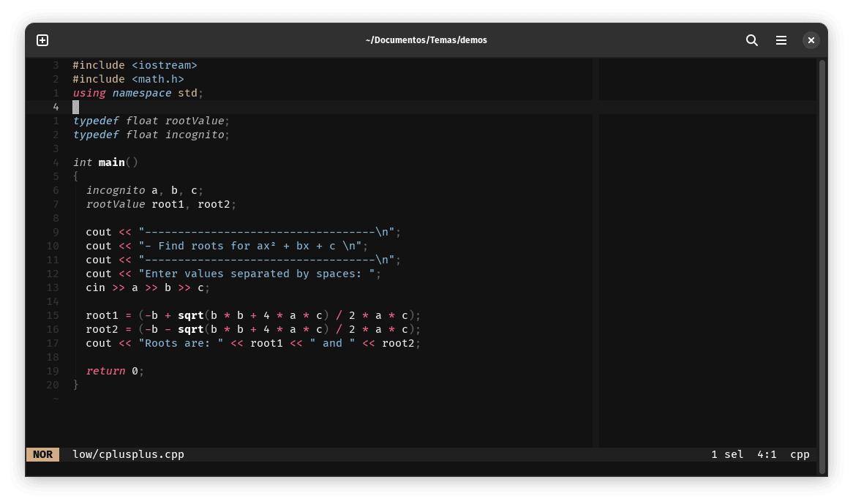Click the NOR mode indicator

[x=43, y=454]
